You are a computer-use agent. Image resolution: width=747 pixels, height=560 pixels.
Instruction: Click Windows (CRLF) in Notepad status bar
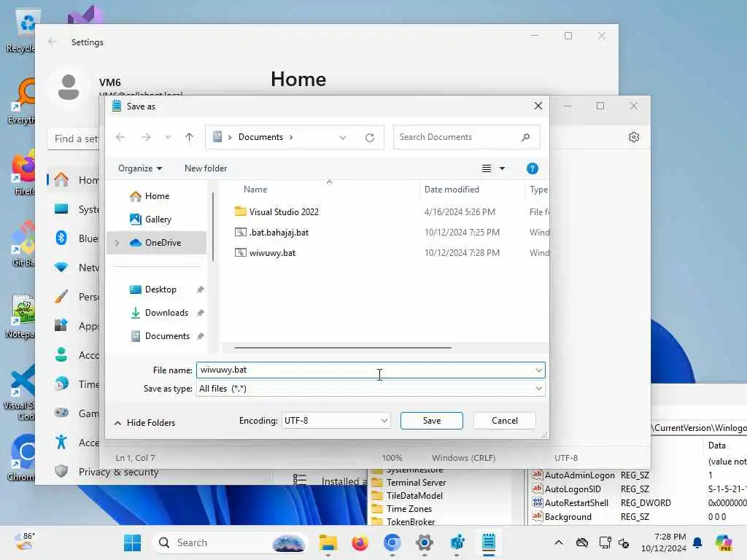[463, 458]
